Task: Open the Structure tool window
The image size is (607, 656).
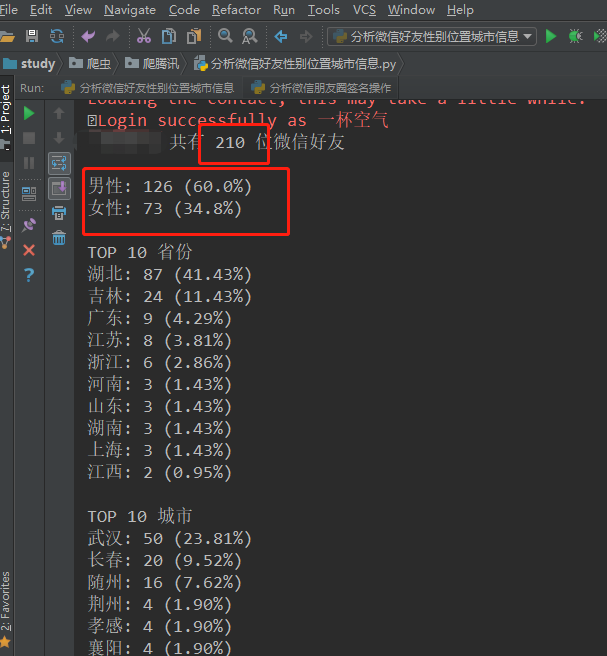Action: 5,202
